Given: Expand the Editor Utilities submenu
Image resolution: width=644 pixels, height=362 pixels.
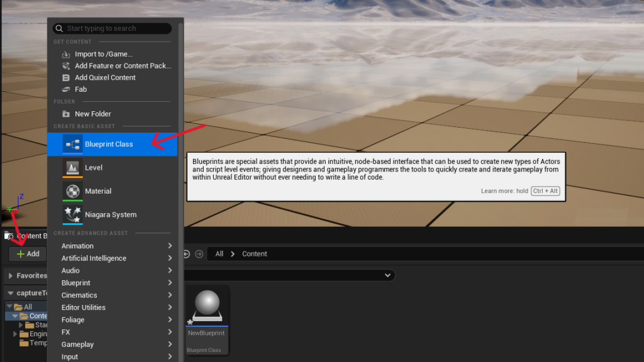Looking at the screenshot, I should pyautogui.click(x=112, y=307).
